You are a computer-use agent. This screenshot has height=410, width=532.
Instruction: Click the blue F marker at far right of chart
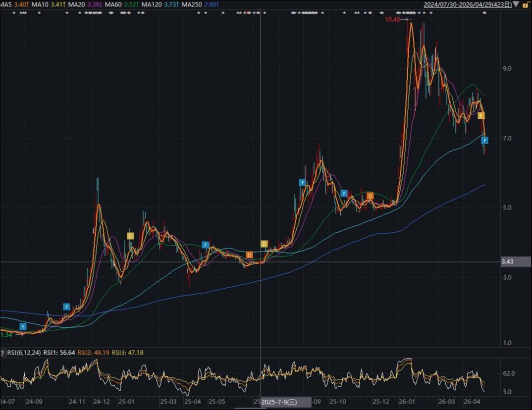(x=484, y=140)
